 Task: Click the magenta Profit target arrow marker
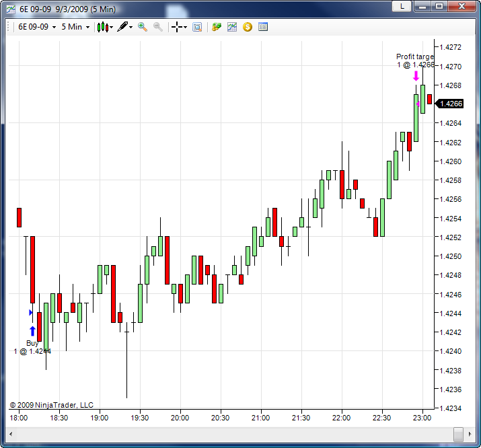[x=416, y=76]
